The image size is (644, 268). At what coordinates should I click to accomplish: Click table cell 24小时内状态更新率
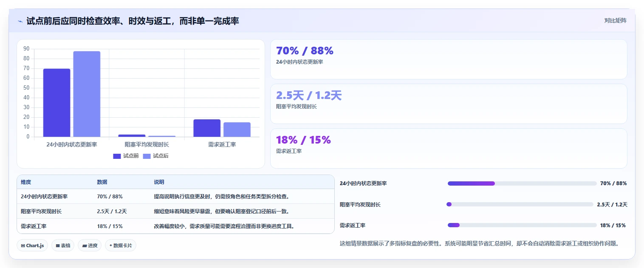coord(44,197)
